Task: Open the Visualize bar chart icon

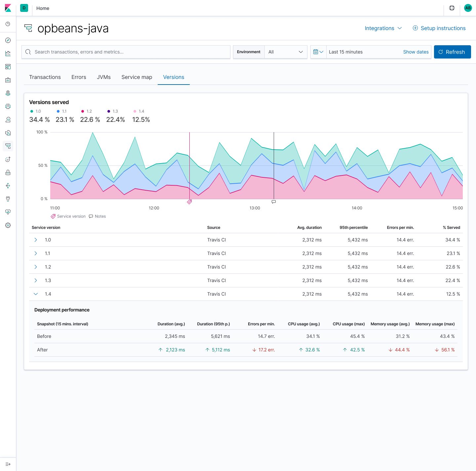Action: click(8, 54)
